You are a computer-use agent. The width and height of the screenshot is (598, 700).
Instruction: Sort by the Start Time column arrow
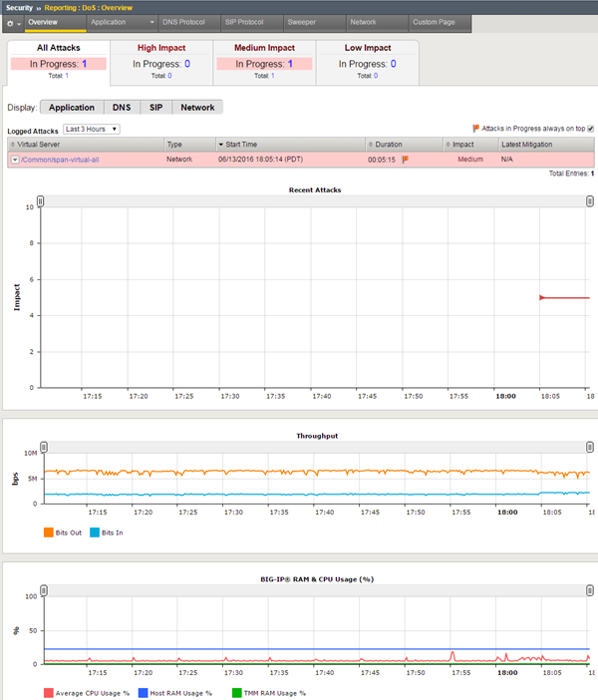221,145
